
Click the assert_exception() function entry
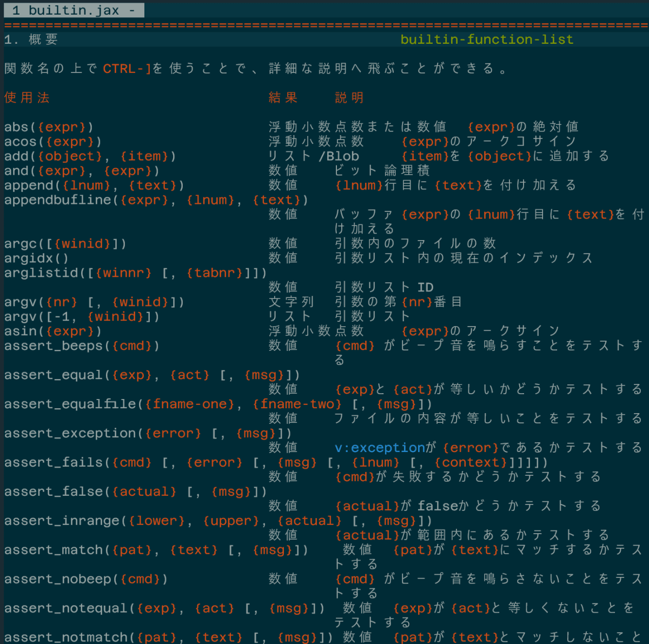[x=148, y=434]
